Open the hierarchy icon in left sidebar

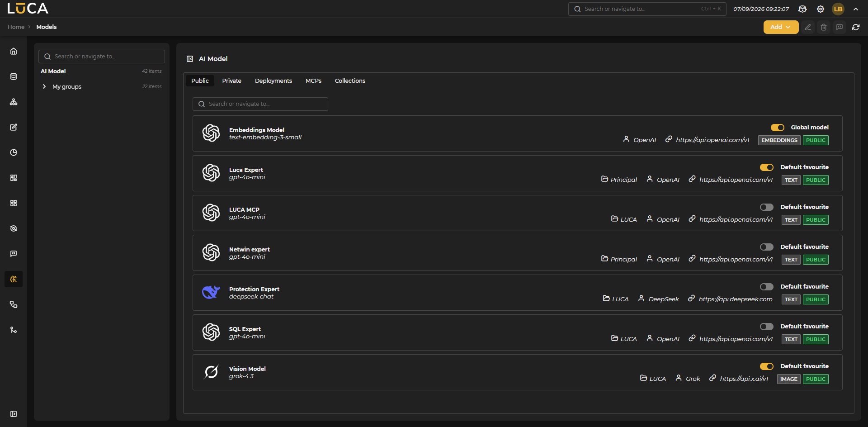pos(14,102)
